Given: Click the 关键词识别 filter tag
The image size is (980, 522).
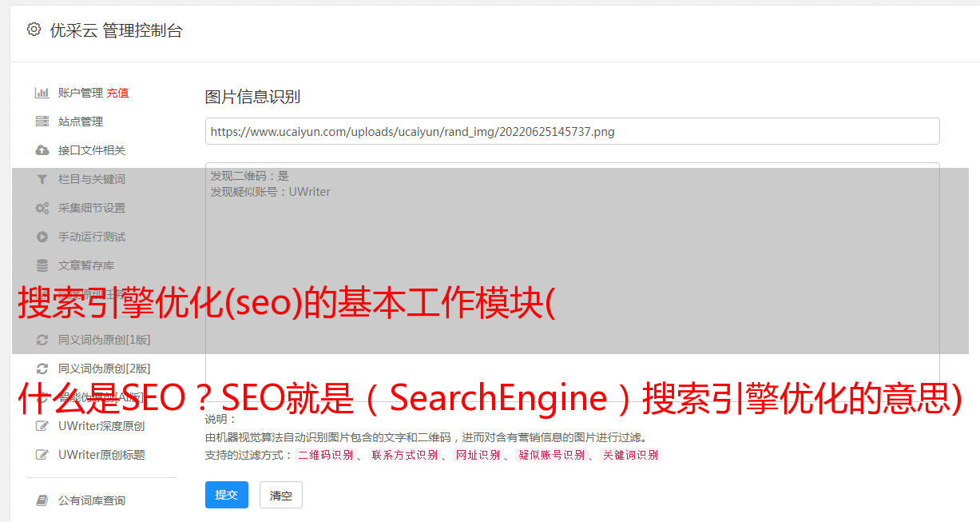Looking at the screenshot, I should pyautogui.click(x=631, y=455).
